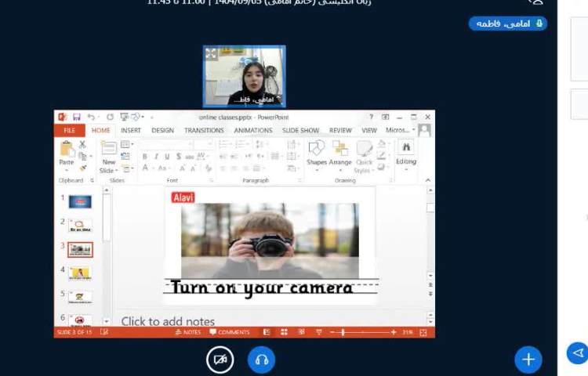Click the Save icon in quick access toolbar
Viewport: 588px width, 376px height.
pyautogui.click(x=76, y=117)
